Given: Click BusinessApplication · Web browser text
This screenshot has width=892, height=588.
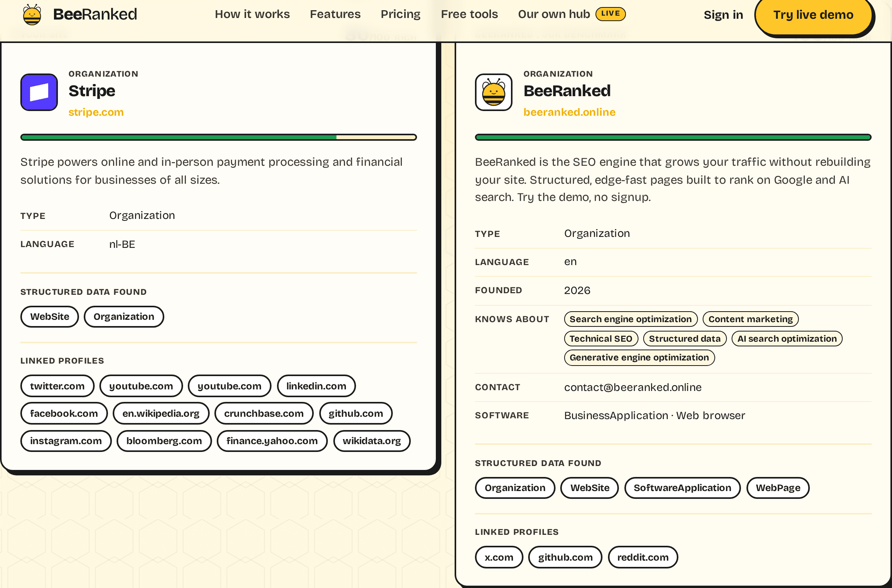Looking at the screenshot, I should (x=655, y=416).
